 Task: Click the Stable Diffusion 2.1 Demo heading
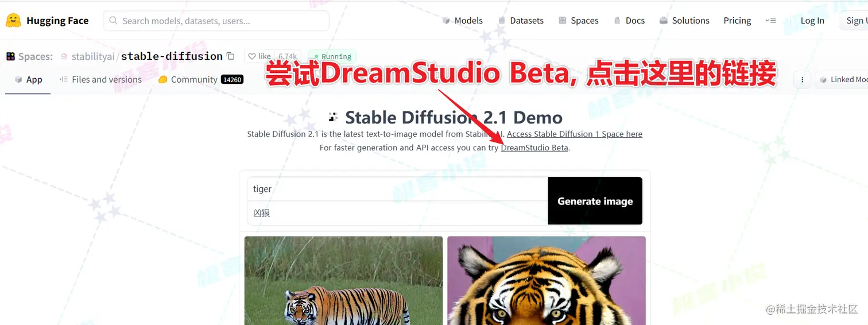[454, 118]
